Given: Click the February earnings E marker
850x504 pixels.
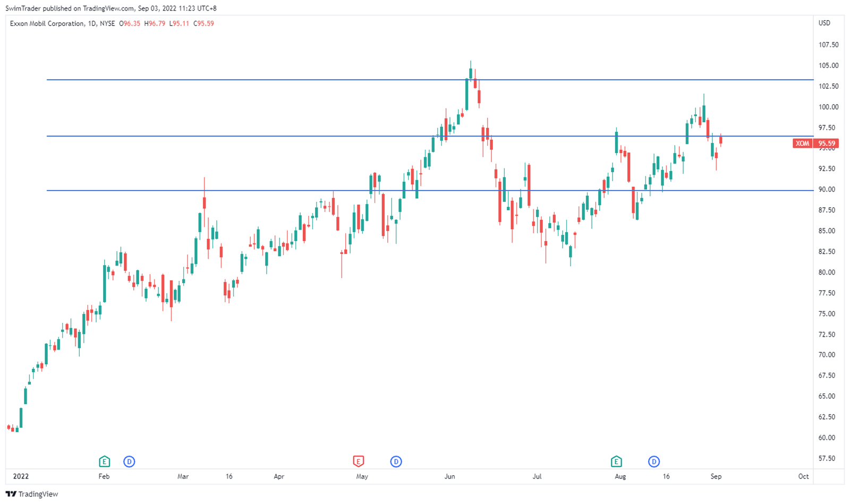Looking at the screenshot, I should pyautogui.click(x=104, y=462).
